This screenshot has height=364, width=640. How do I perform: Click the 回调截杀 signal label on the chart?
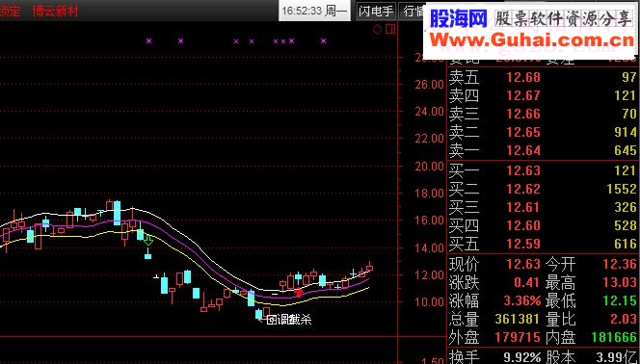[288, 320]
